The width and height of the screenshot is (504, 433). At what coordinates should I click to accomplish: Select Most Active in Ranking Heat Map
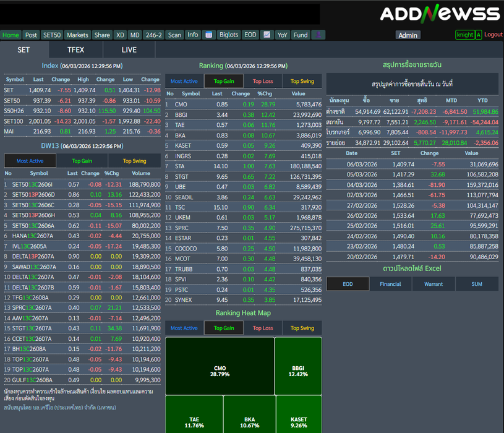[x=184, y=328]
